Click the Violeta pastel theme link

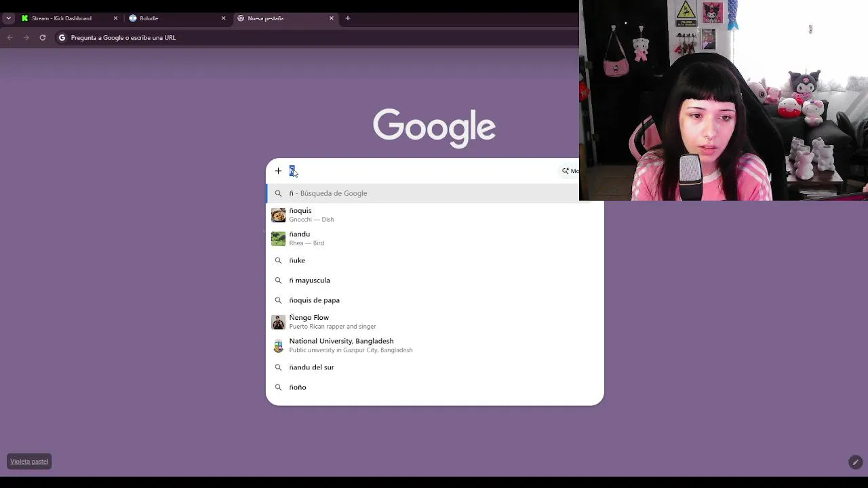(x=29, y=462)
